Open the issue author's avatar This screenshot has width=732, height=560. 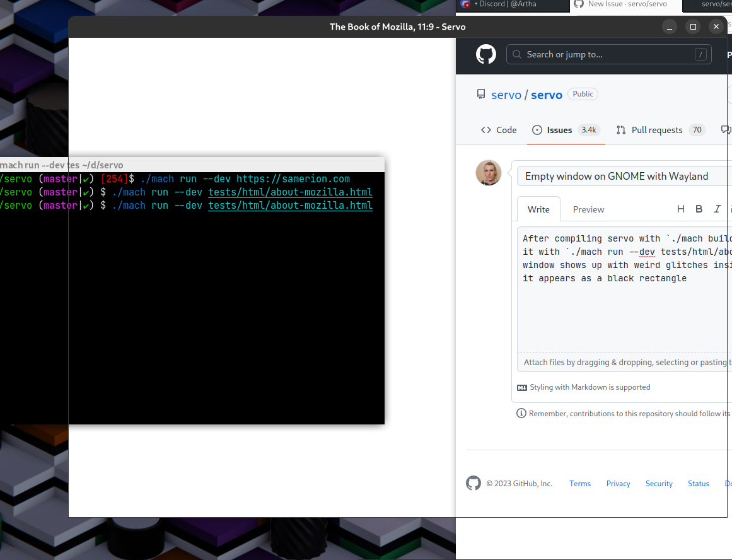pos(489,173)
